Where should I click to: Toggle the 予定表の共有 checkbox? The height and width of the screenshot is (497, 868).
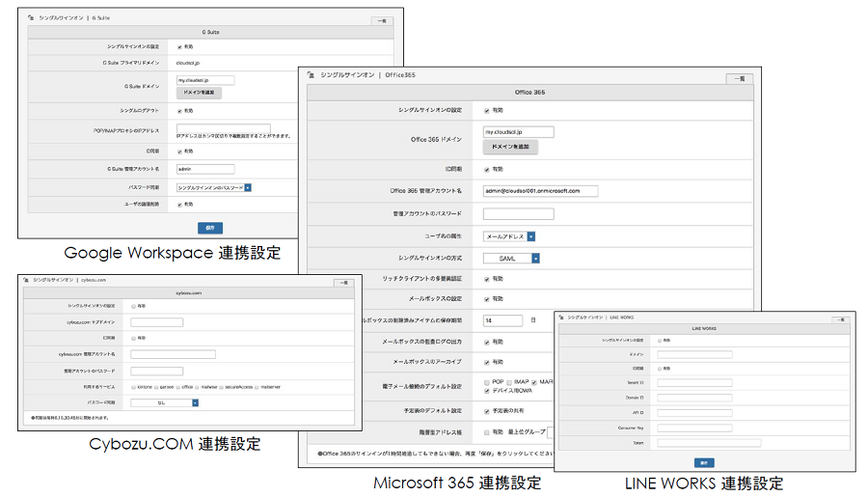point(487,411)
